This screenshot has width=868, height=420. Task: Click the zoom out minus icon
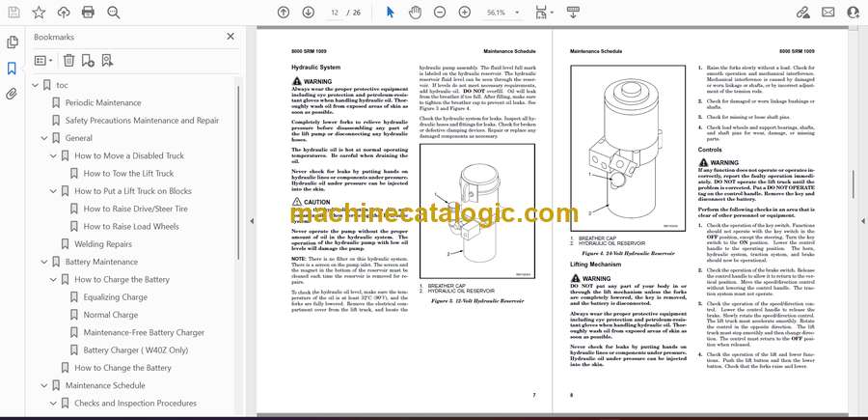click(440, 13)
